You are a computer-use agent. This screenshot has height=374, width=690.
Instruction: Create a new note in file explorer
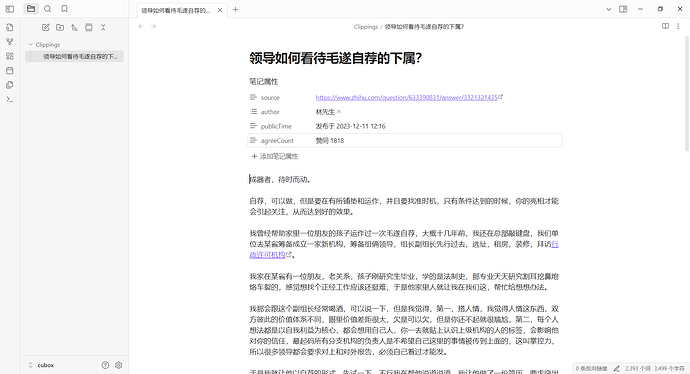coord(45,27)
